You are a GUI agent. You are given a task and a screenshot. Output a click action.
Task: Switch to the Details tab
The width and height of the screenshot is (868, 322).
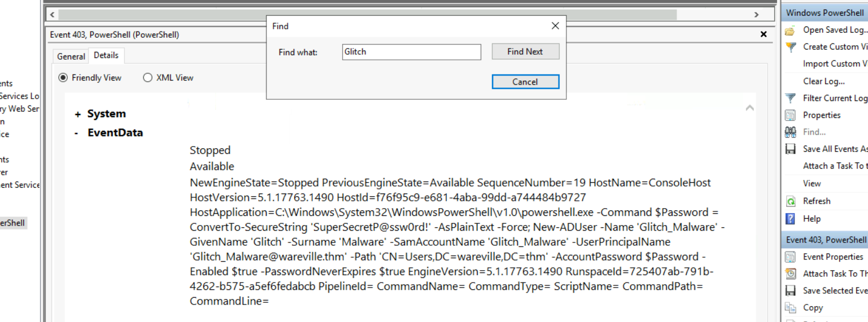pyautogui.click(x=106, y=55)
